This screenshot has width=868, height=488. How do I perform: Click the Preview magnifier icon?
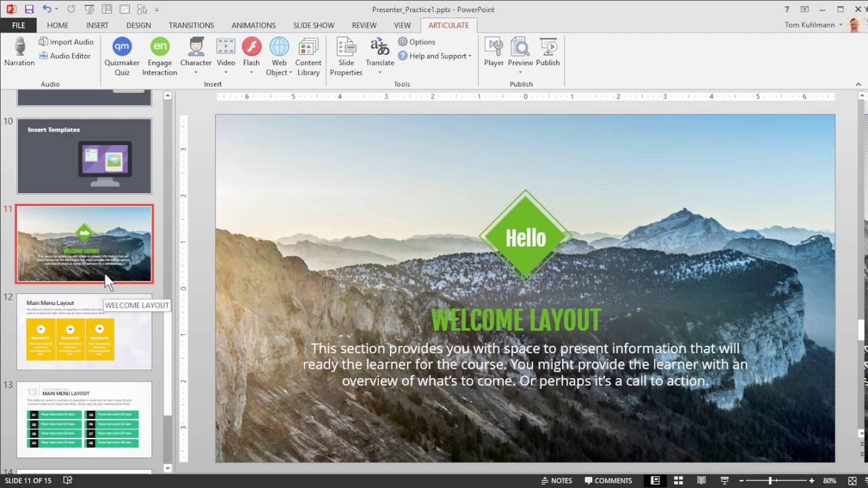[520, 46]
